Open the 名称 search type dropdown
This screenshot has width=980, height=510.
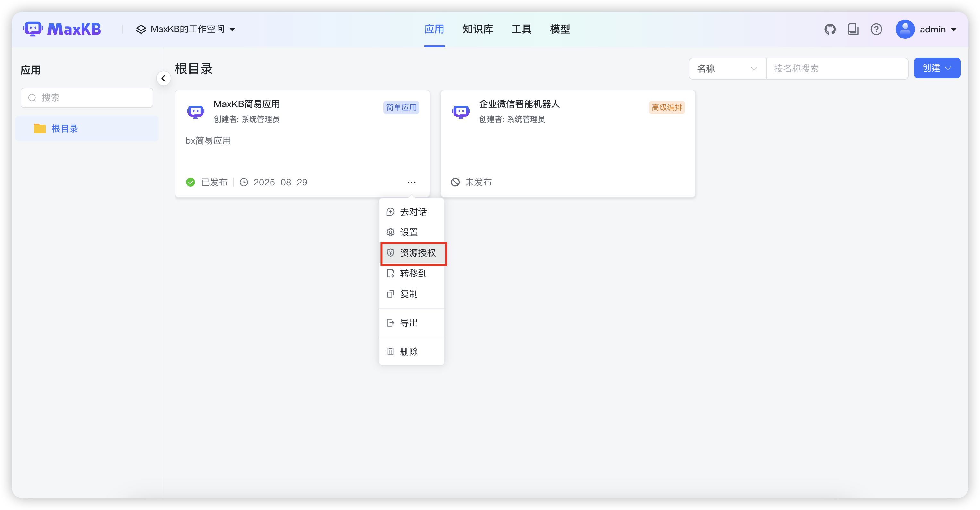727,68
